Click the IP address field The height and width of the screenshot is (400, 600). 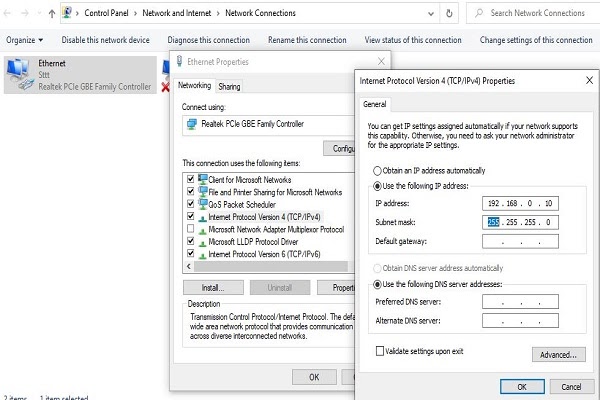tap(520, 203)
